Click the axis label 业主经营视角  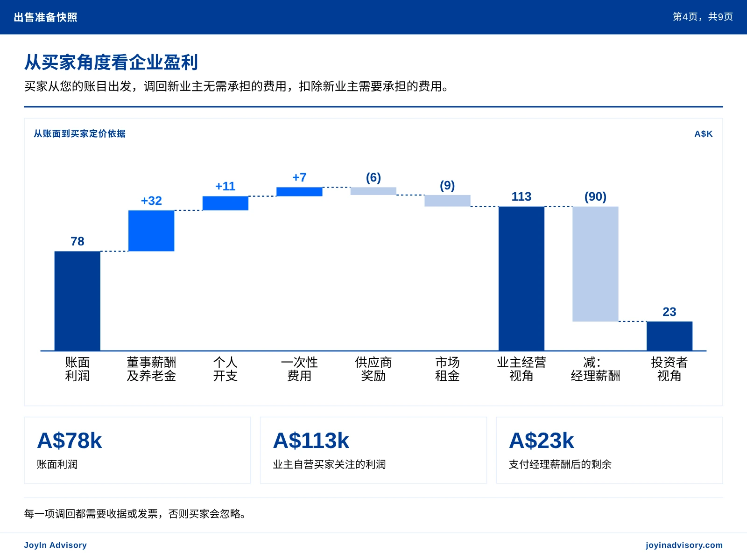[x=521, y=369]
